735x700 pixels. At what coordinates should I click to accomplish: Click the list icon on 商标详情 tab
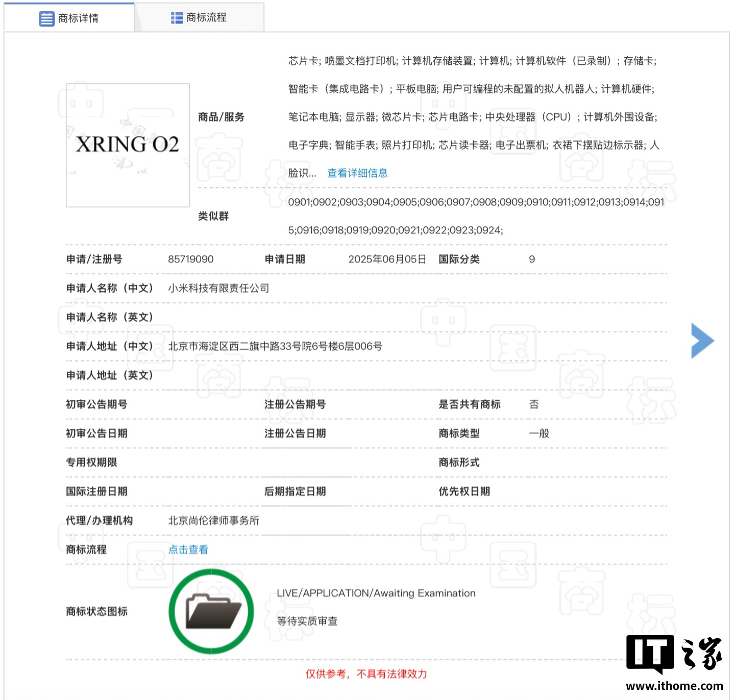coord(46,19)
